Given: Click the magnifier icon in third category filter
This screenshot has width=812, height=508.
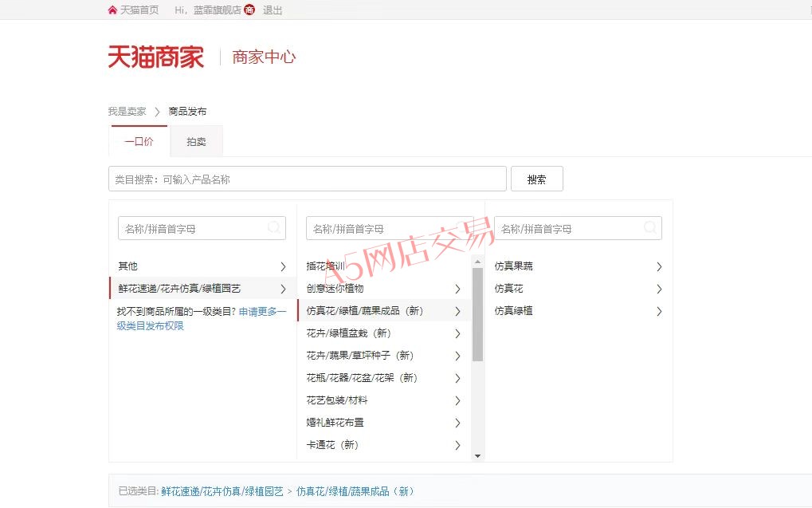Looking at the screenshot, I should coord(650,227).
